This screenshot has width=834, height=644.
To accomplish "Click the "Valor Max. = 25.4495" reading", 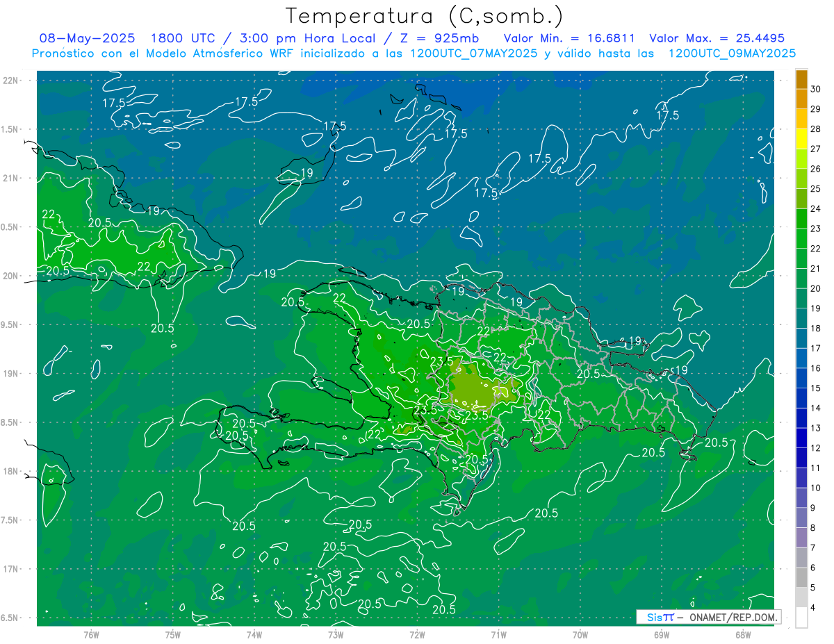I will coord(717,38).
